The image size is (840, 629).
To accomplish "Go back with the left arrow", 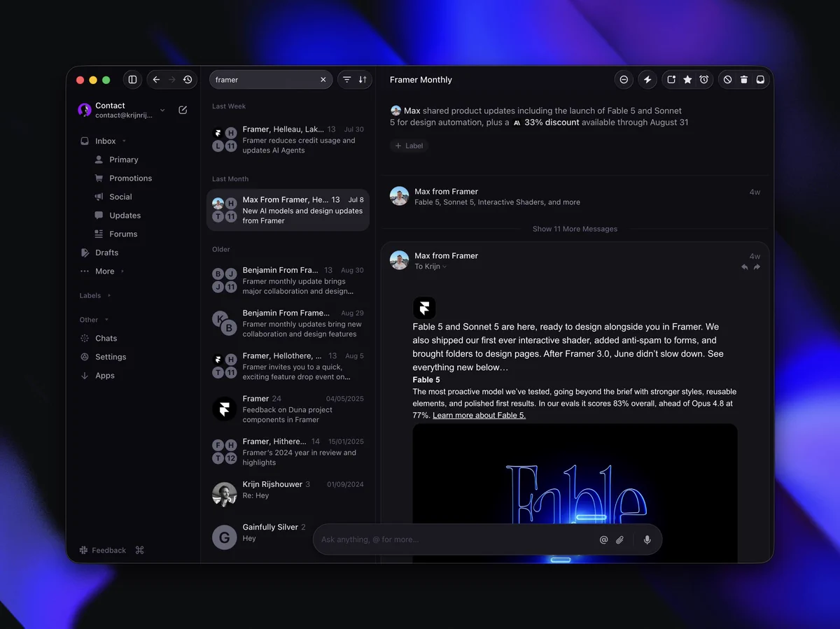I will pyautogui.click(x=157, y=80).
